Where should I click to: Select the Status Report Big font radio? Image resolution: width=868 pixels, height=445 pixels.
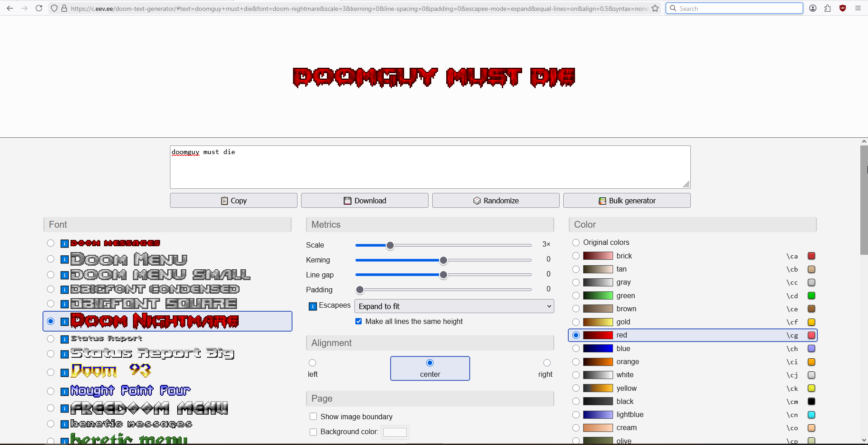coord(51,354)
